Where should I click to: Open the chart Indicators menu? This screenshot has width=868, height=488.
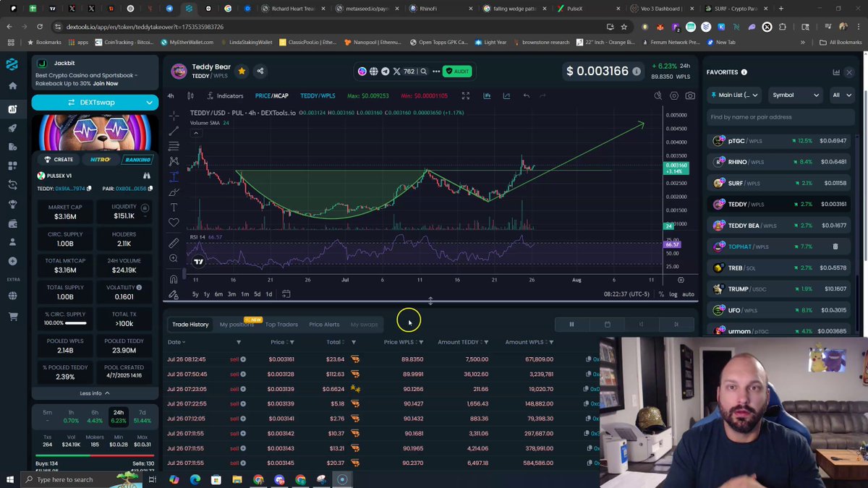pyautogui.click(x=225, y=95)
